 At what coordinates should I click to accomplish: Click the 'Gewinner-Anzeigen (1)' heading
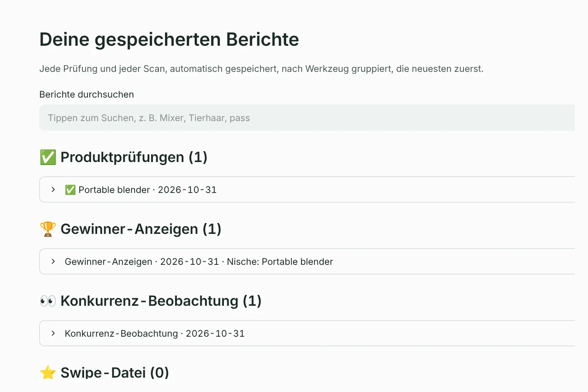point(141,229)
